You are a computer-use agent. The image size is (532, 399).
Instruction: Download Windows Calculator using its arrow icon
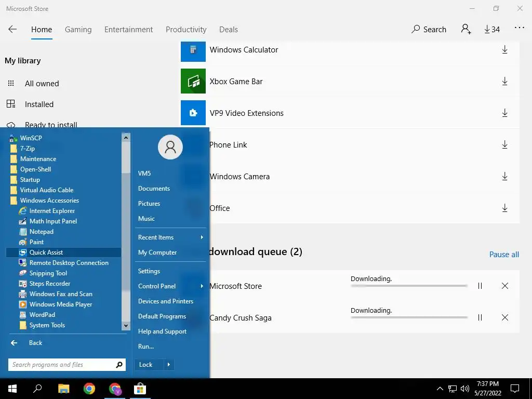click(x=504, y=49)
